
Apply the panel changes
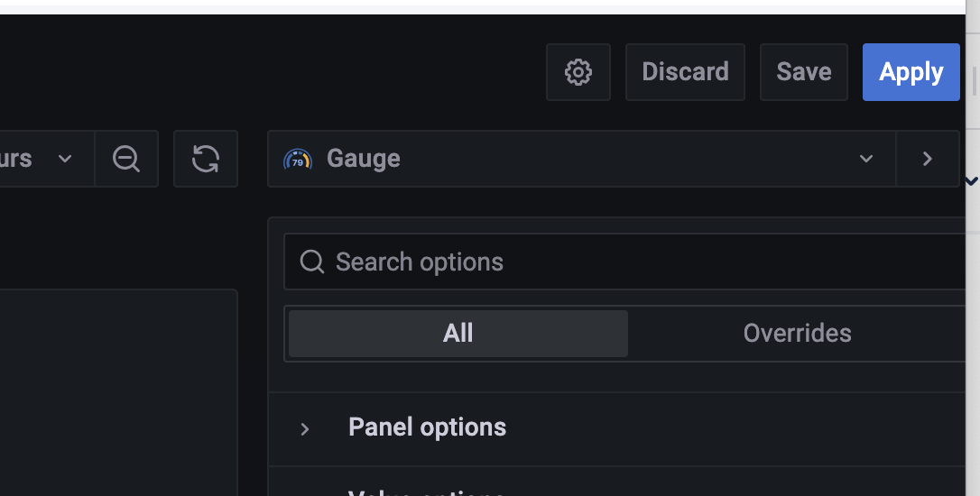911,72
